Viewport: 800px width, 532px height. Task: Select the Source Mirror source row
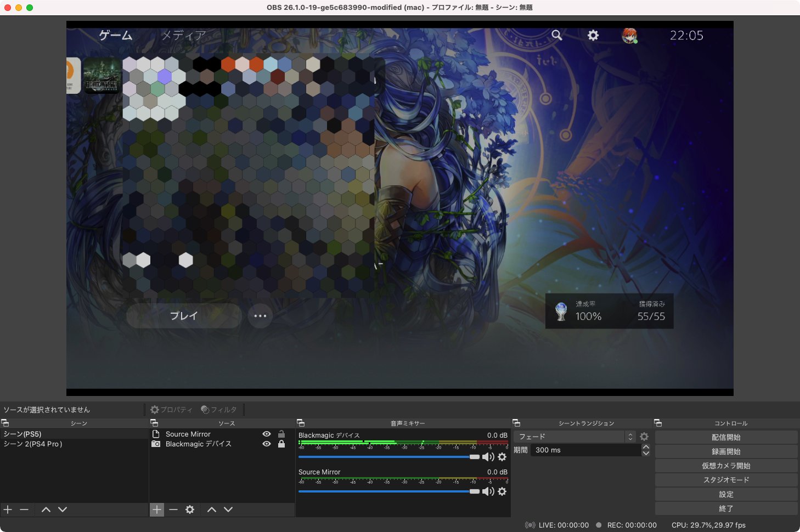(222, 434)
